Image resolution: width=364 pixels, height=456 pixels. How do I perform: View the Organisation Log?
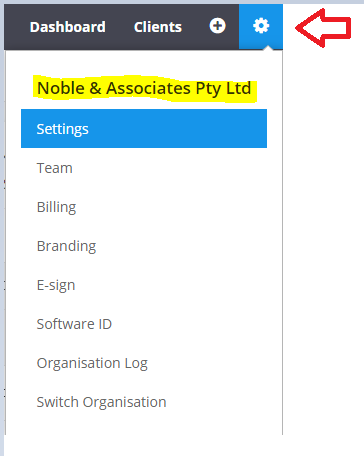coord(92,363)
